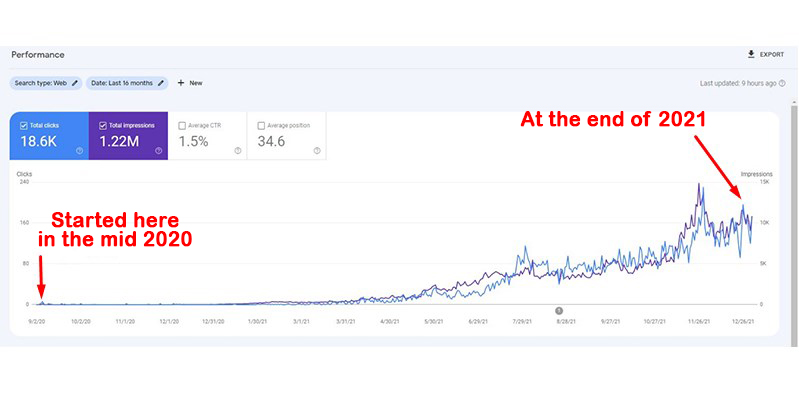Open the Search type: Web filter chip
The image size is (799, 398).
(x=46, y=83)
